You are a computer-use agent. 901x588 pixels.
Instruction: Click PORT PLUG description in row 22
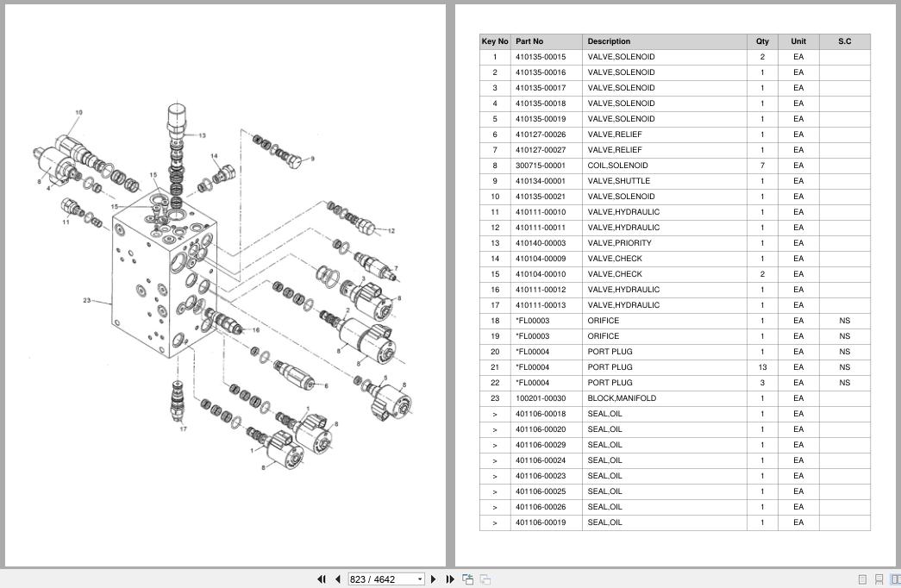pyautogui.click(x=610, y=383)
